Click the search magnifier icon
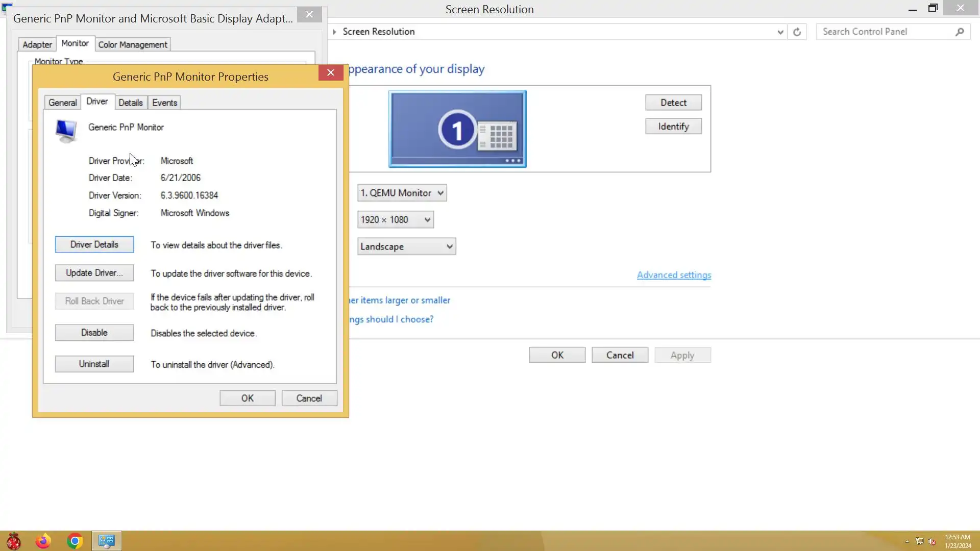 pos(960,32)
